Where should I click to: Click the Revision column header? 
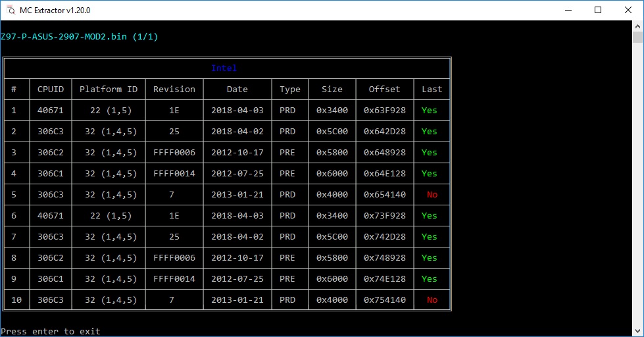click(x=174, y=89)
